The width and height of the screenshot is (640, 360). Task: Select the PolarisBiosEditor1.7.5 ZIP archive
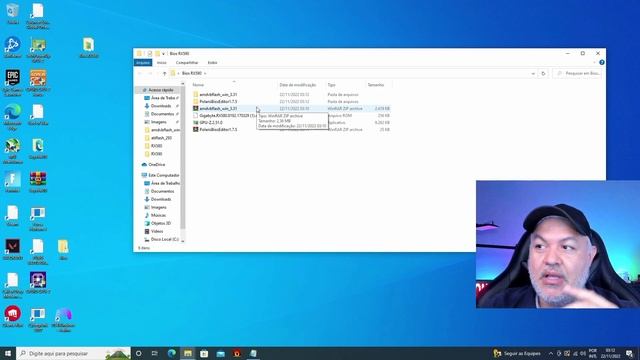[291, 129]
